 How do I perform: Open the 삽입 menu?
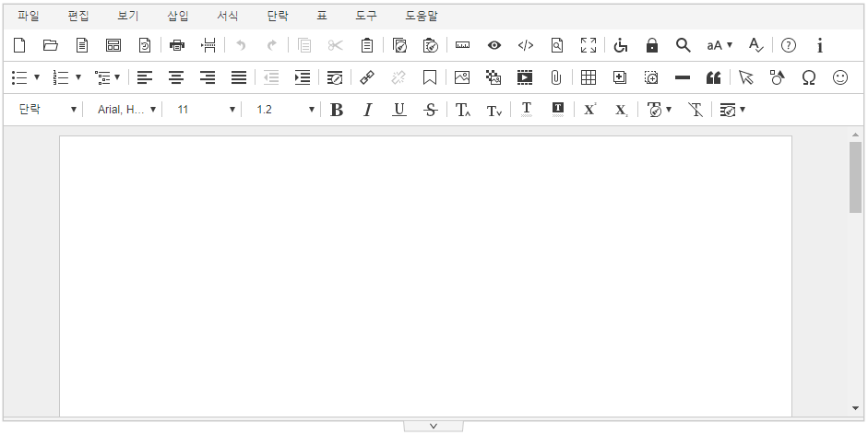coord(178,16)
